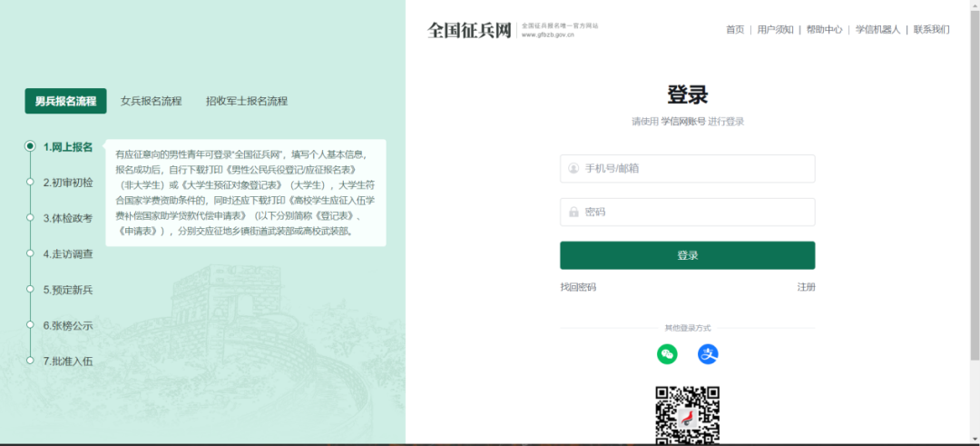Open the 联系我们 link

[x=931, y=29]
